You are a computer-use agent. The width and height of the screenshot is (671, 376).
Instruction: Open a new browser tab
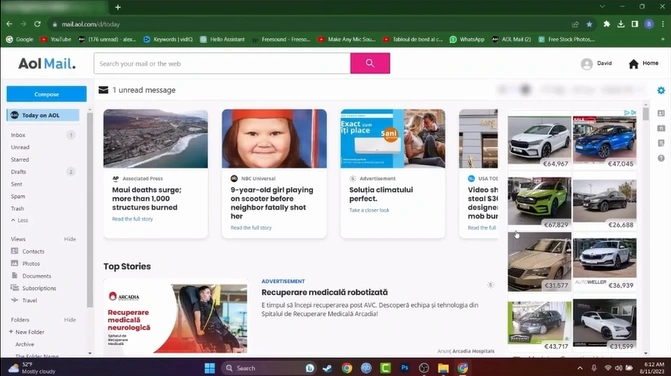point(118,7)
